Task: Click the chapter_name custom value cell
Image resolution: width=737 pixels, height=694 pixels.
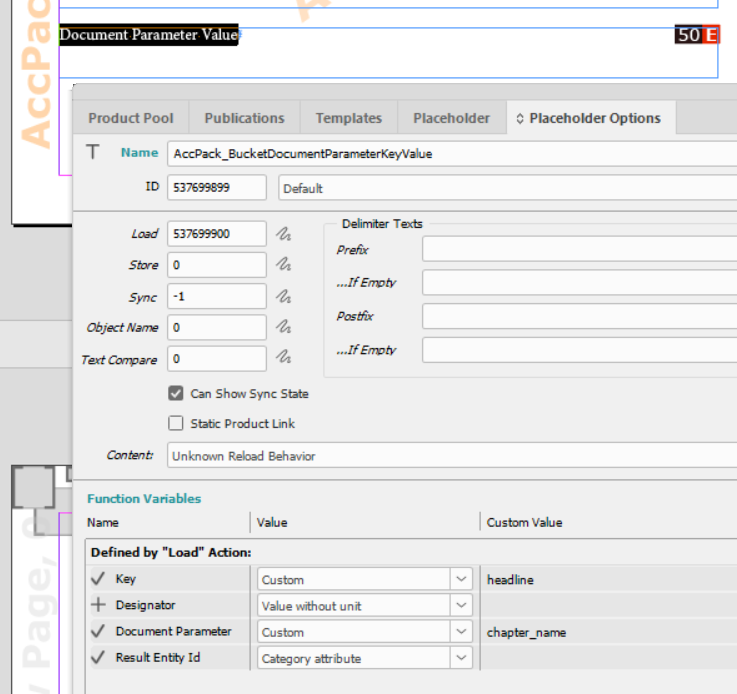Action: coord(610,632)
